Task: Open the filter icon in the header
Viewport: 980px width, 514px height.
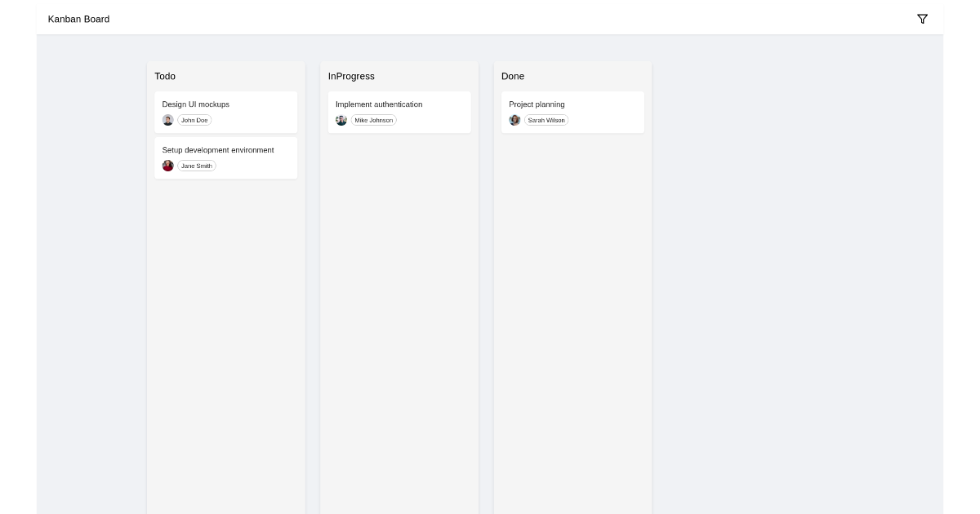Action: tap(922, 19)
